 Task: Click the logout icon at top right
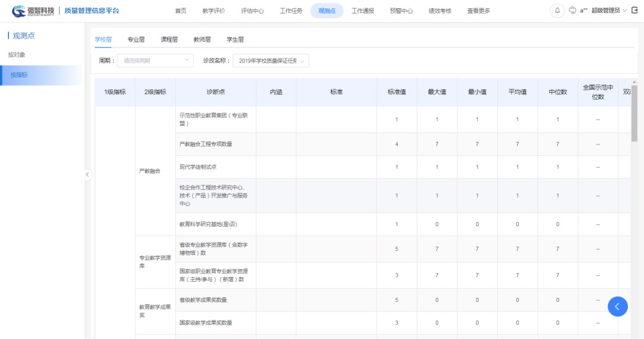pos(634,11)
